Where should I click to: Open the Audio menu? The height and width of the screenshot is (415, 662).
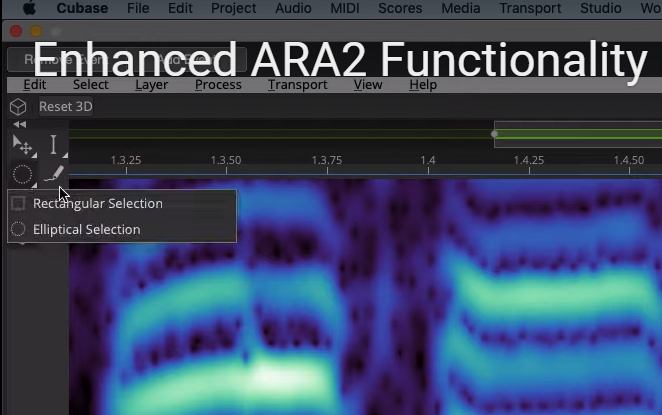pos(293,8)
